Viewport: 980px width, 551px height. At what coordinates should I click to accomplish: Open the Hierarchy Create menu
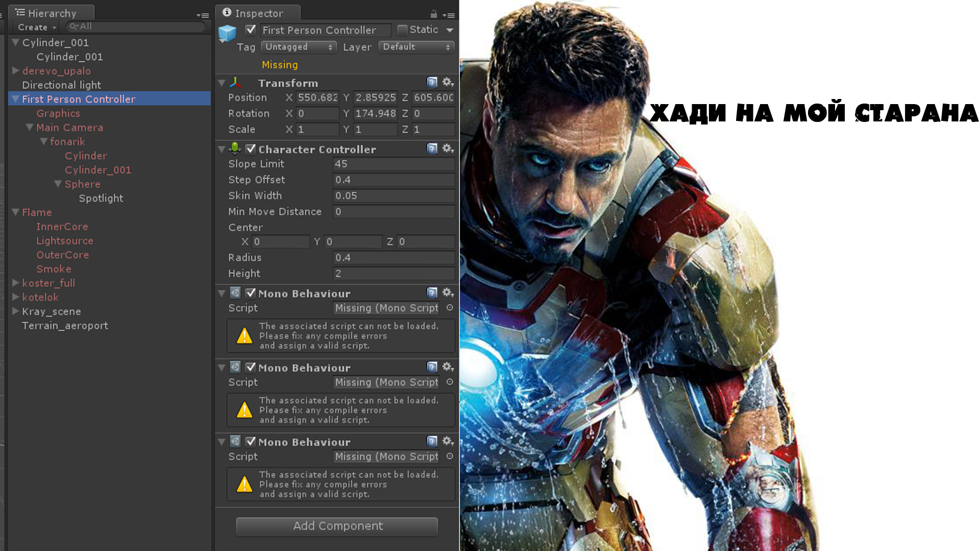[x=36, y=27]
